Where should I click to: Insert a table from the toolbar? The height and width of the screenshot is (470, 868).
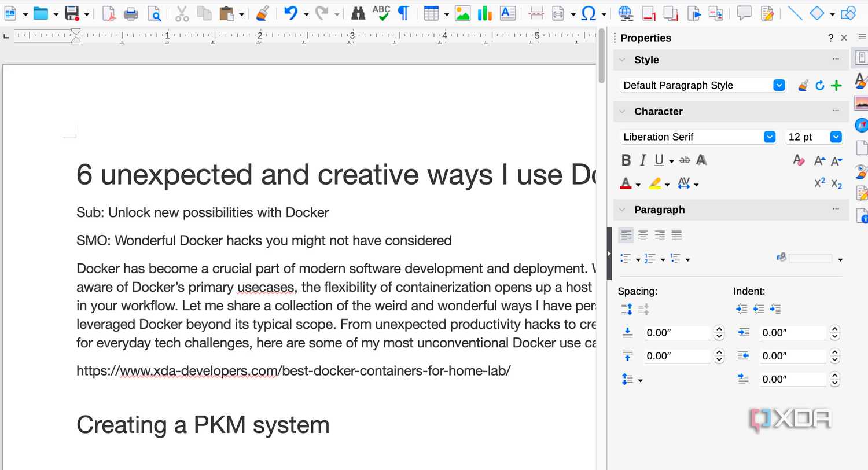pyautogui.click(x=431, y=13)
